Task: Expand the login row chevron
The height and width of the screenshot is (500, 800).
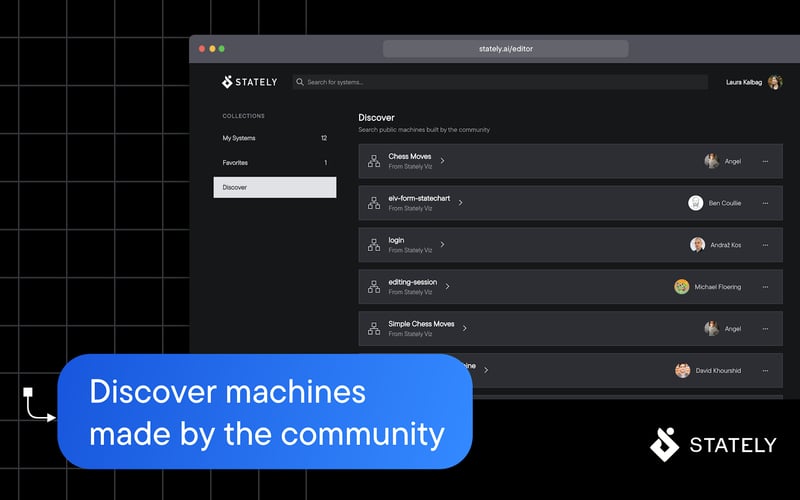Action: tap(442, 244)
